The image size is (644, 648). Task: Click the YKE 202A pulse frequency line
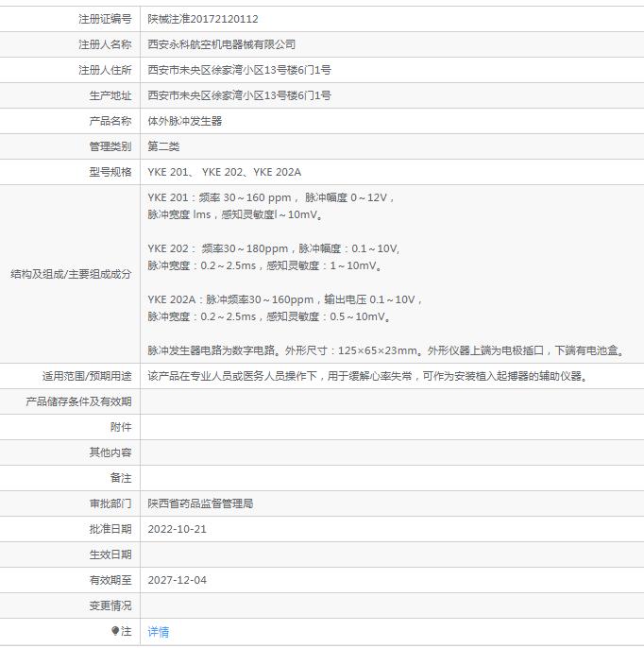[x=285, y=299]
